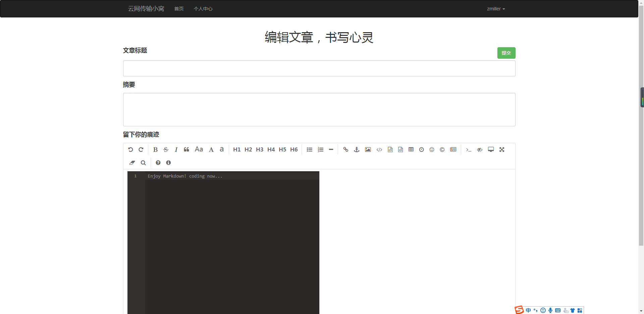
Task: Toggle punctuation mode in IME bar
Action: pos(536,310)
